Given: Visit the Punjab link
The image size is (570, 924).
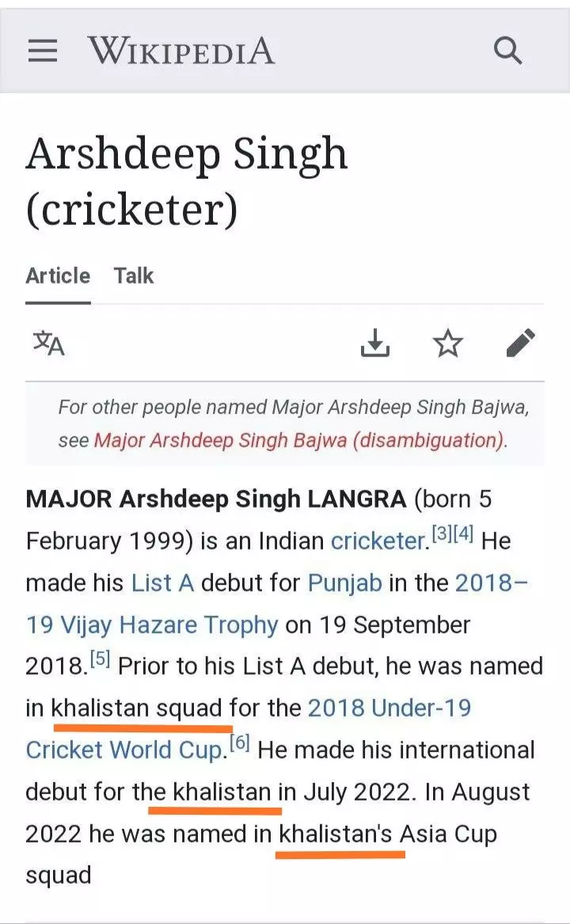Looking at the screenshot, I should tap(344, 584).
